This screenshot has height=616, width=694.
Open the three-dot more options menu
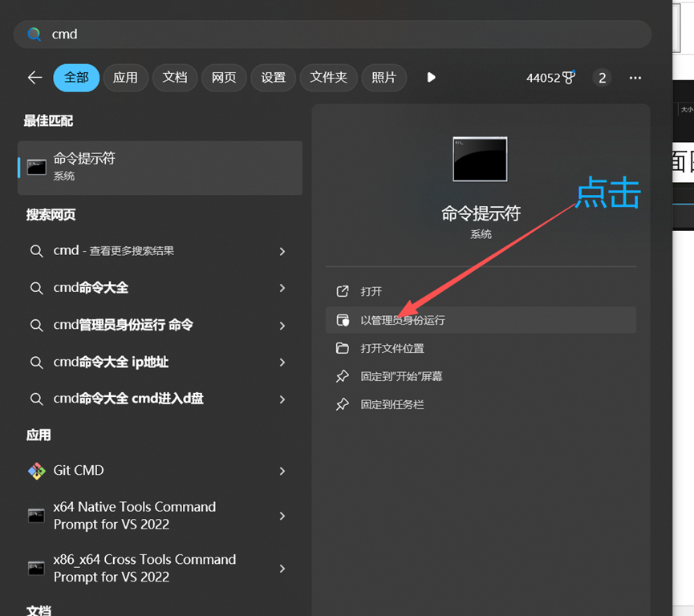[x=635, y=78]
